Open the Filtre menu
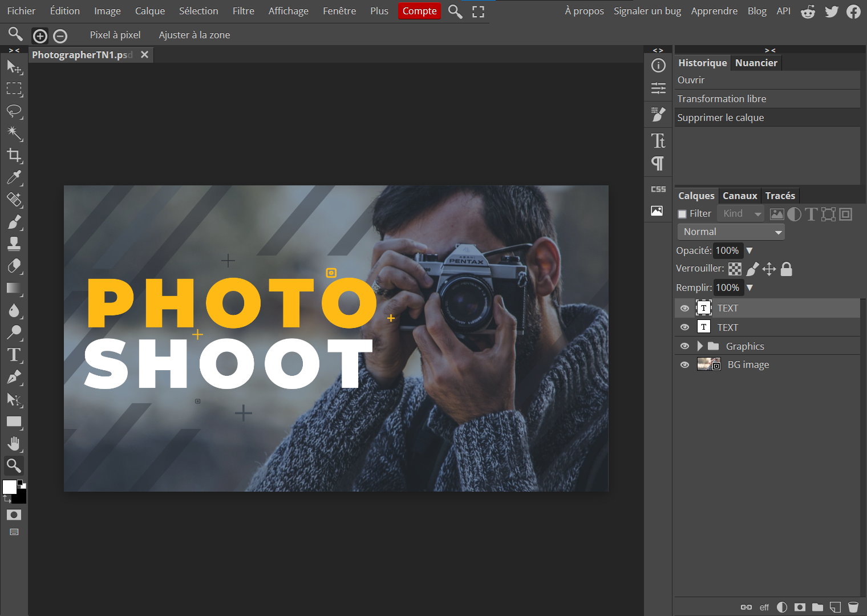867x616 pixels. [244, 10]
